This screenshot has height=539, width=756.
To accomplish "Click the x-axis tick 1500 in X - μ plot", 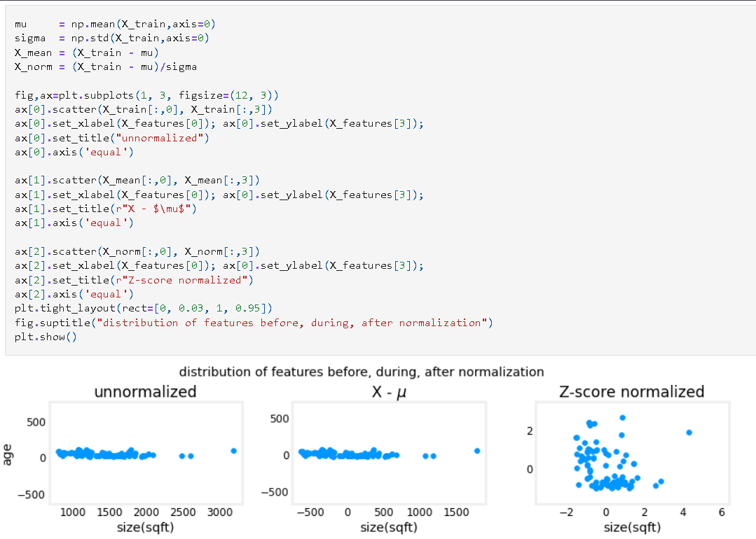I will pyautogui.click(x=456, y=512).
